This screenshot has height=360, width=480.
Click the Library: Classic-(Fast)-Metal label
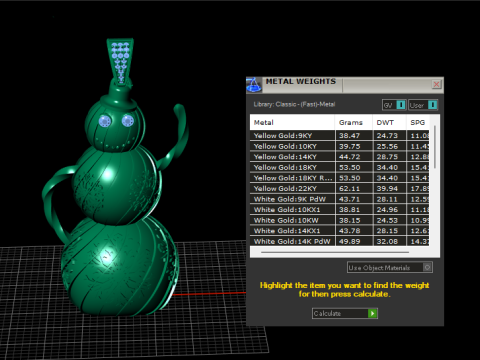pos(294,104)
